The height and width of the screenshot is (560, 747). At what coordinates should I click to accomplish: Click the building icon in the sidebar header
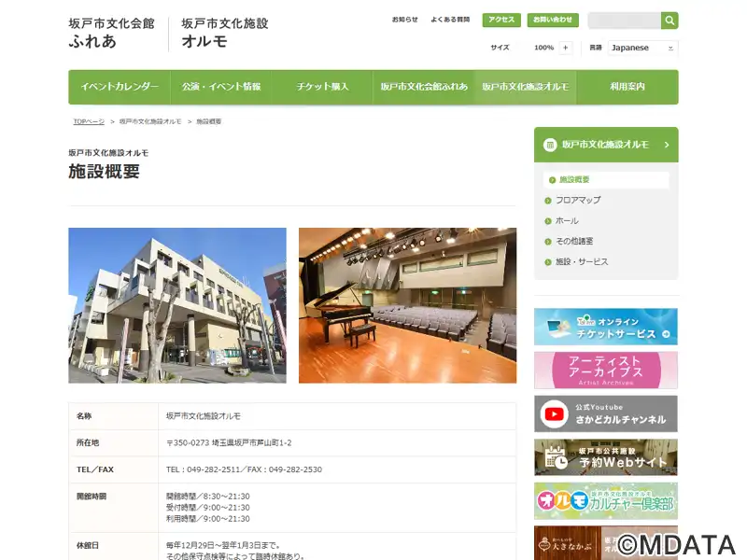(550, 145)
